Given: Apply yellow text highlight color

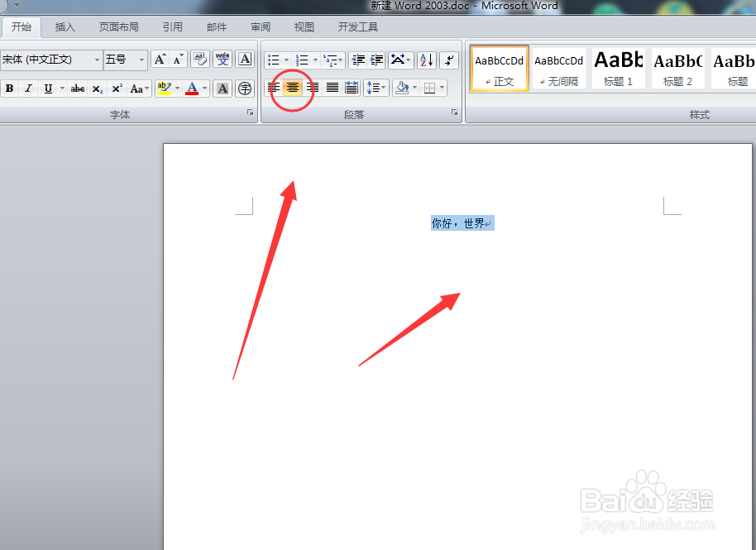Looking at the screenshot, I should [x=165, y=88].
